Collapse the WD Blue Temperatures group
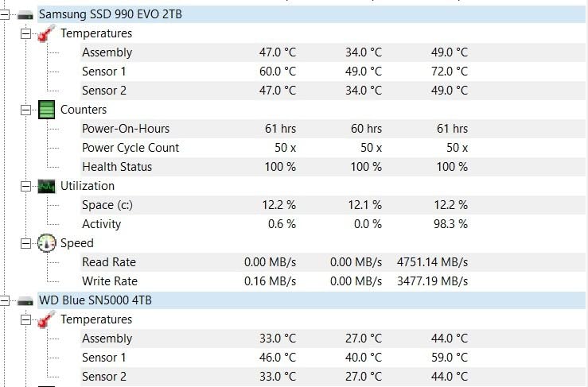Screen dimensions: 588x387 [x=25, y=320]
